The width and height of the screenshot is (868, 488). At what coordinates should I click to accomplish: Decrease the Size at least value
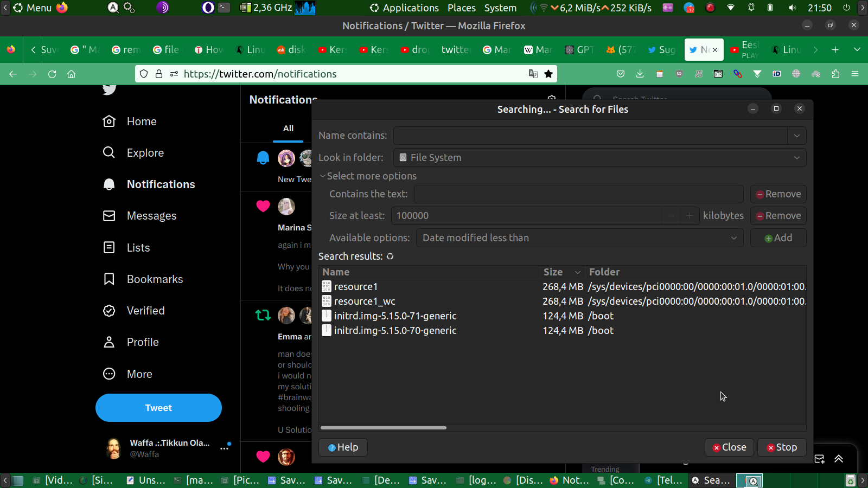671,216
